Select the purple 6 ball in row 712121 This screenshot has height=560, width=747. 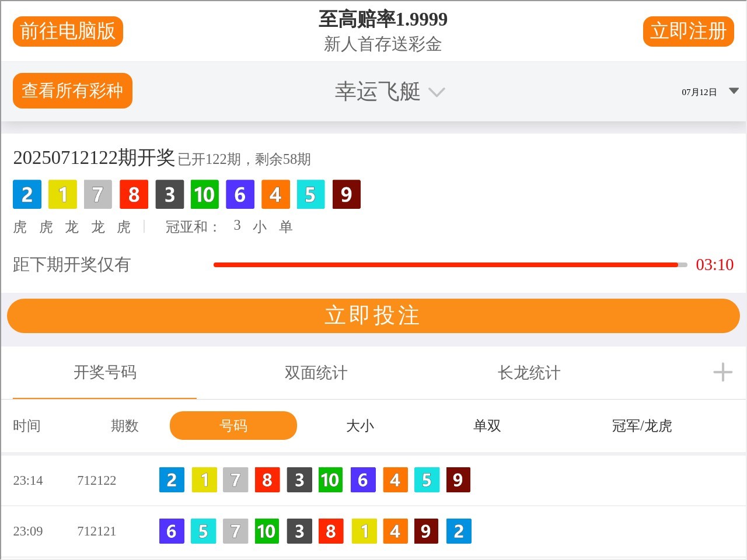pyautogui.click(x=171, y=531)
